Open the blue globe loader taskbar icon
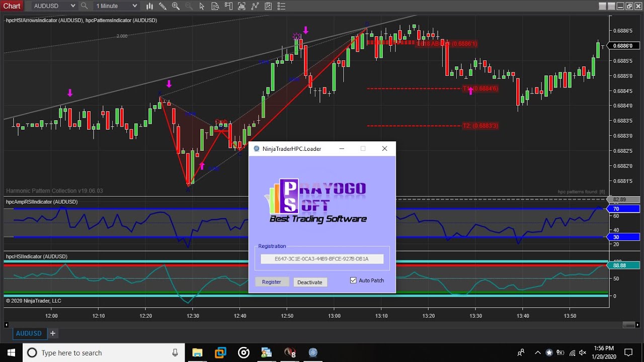 313,352
